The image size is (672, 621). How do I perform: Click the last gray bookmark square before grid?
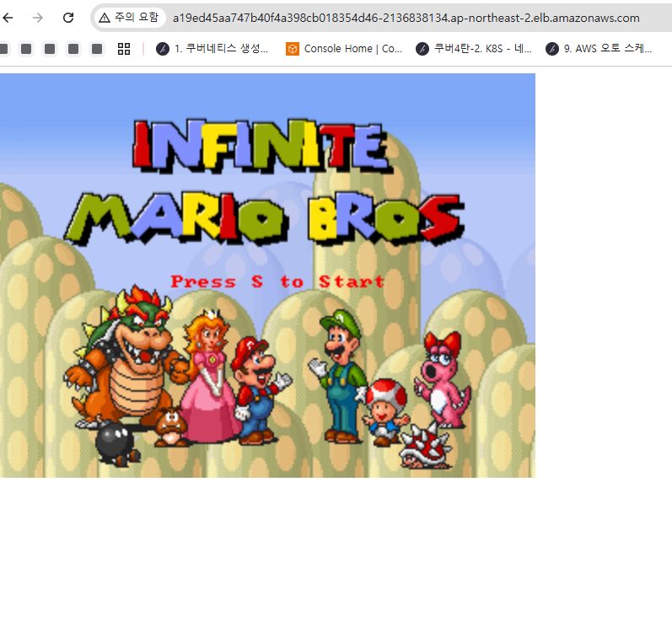coord(97,49)
